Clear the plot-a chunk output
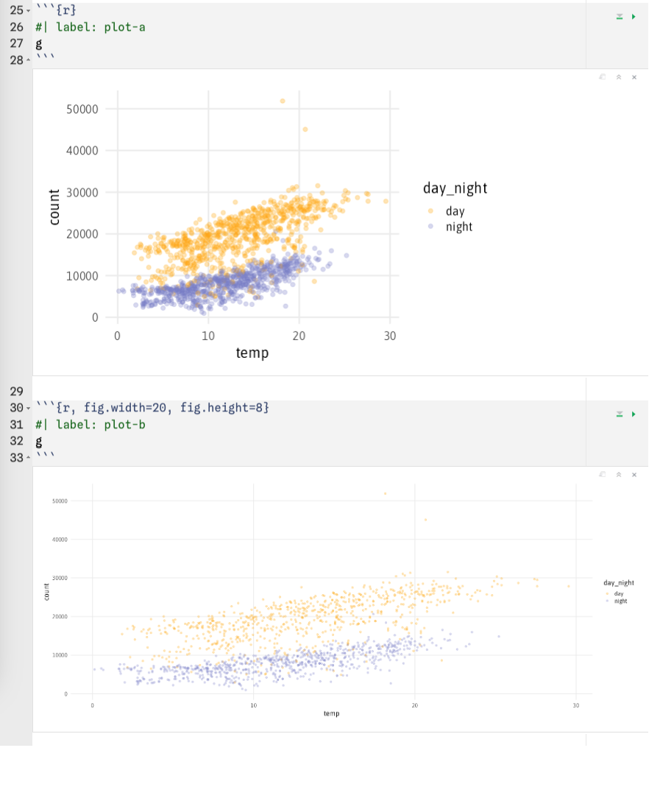 pyautogui.click(x=634, y=77)
